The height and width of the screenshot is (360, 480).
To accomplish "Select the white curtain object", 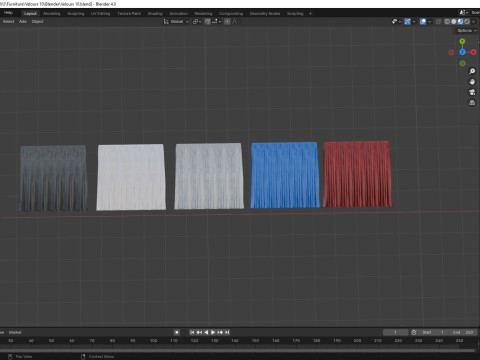I will click(x=131, y=177).
